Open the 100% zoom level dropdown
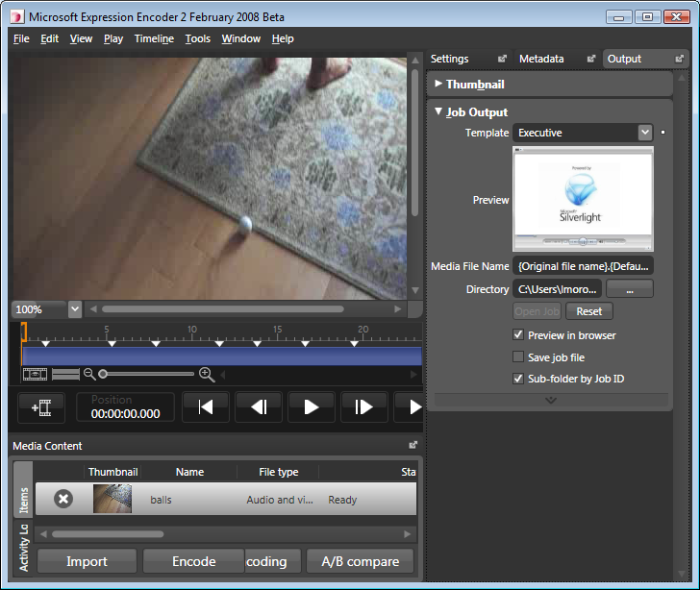The image size is (700, 590). pos(75,308)
